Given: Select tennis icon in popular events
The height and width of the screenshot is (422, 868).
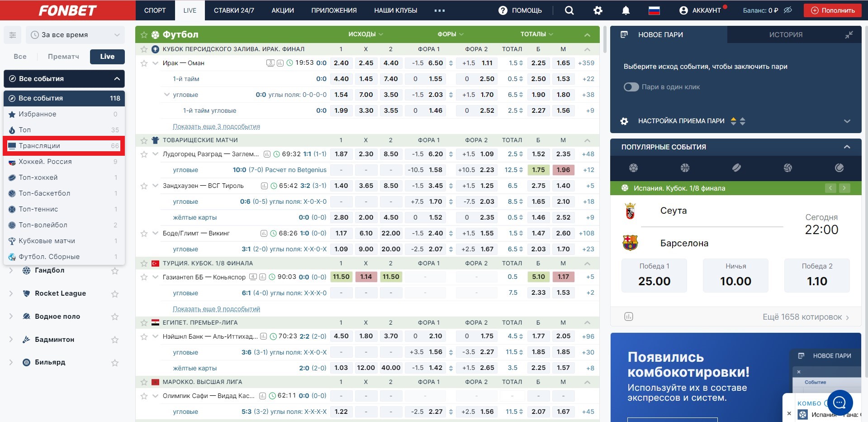Looking at the screenshot, I should pos(839,168).
